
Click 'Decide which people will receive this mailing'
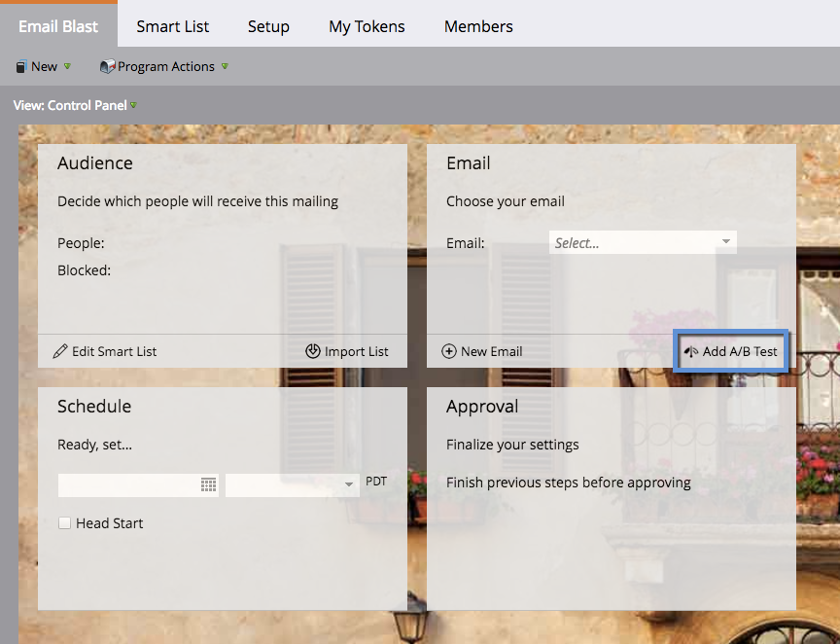point(197,201)
